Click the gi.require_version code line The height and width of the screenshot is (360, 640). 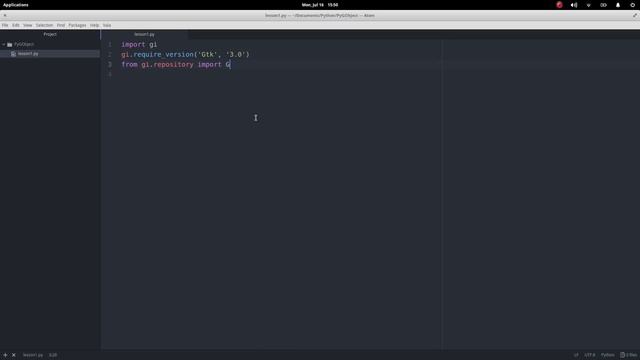point(185,54)
